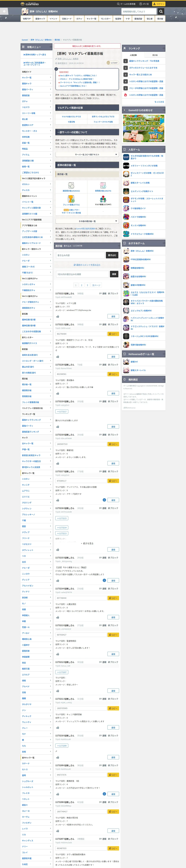This screenshot has height=868, width=186.
Task: Expand キャラ一覧 in the sidebar menu
Action: coord(37,78)
